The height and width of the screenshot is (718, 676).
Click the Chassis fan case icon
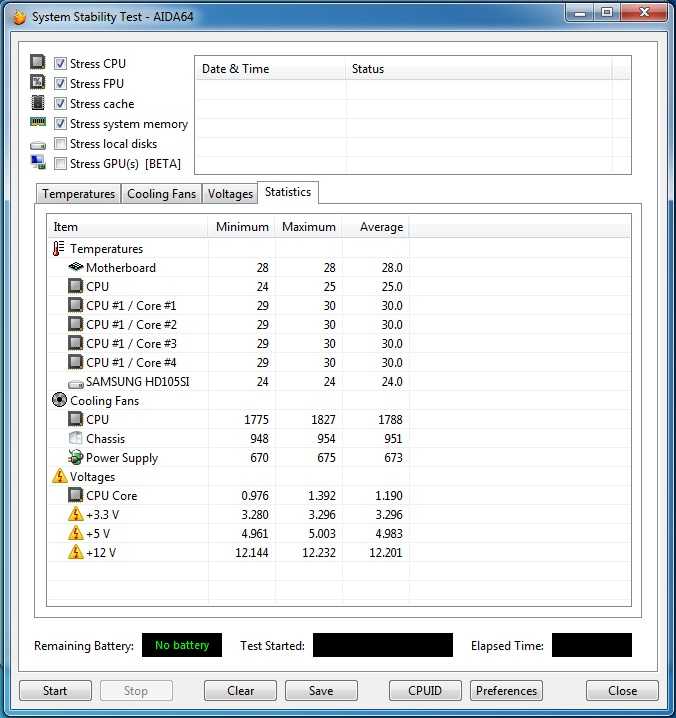(75, 438)
